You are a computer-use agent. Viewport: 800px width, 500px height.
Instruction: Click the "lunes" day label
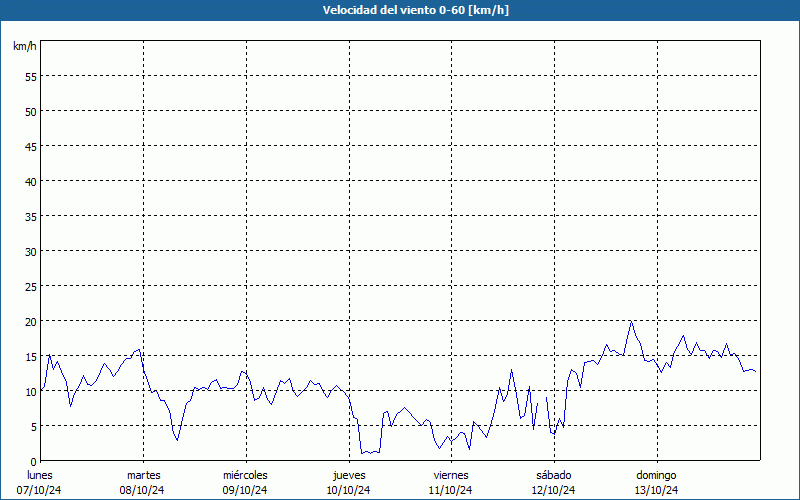[40, 475]
